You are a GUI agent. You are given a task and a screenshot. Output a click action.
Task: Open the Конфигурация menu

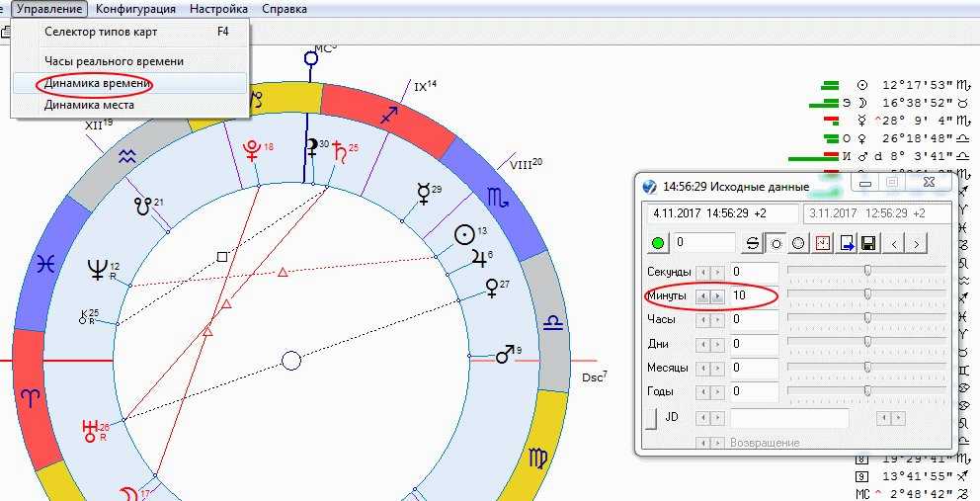(135, 9)
